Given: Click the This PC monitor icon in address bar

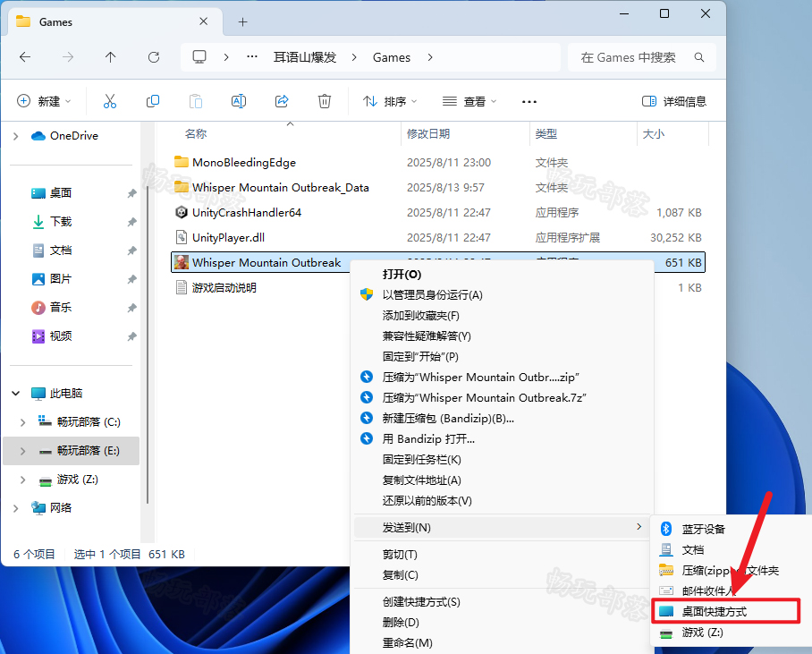Looking at the screenshot, I should [x=199, y=56].
